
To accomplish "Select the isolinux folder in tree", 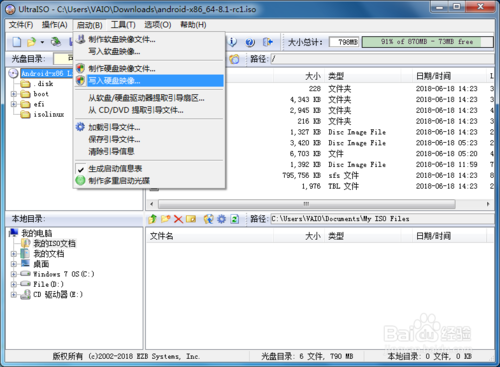I will click(x=49, y=114).
